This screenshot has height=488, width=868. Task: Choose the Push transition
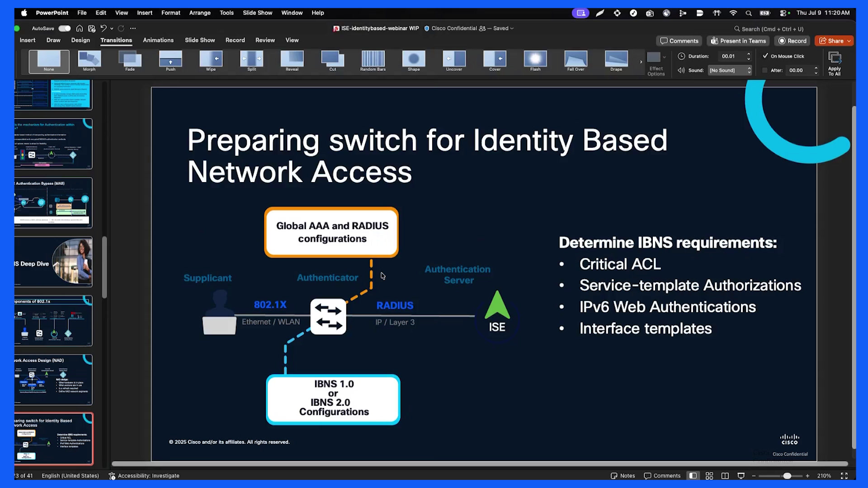170,61
